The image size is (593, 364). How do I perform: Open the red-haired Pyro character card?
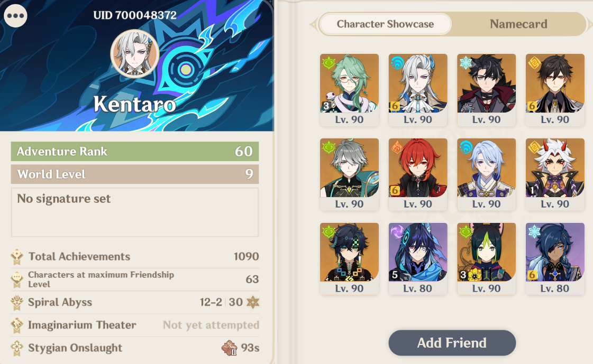[417, 174]
